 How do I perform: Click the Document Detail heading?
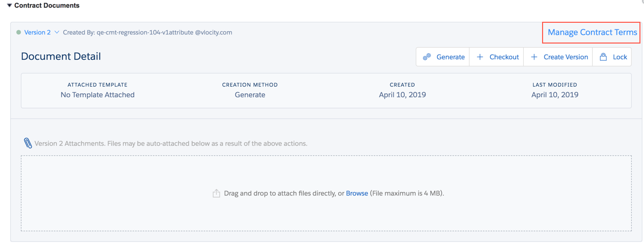pyautogui.click(x=61, y=56)
